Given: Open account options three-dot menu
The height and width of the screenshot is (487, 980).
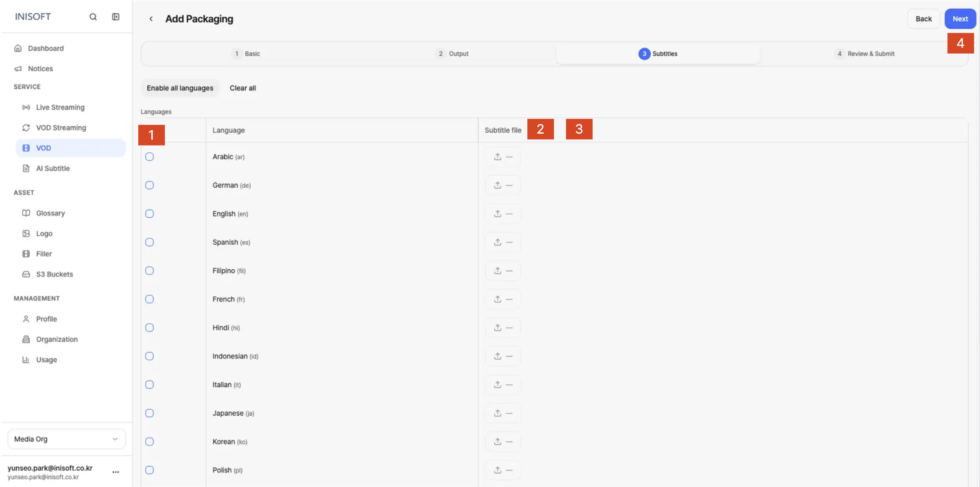Looking at the screenshot, I should 116,472.
